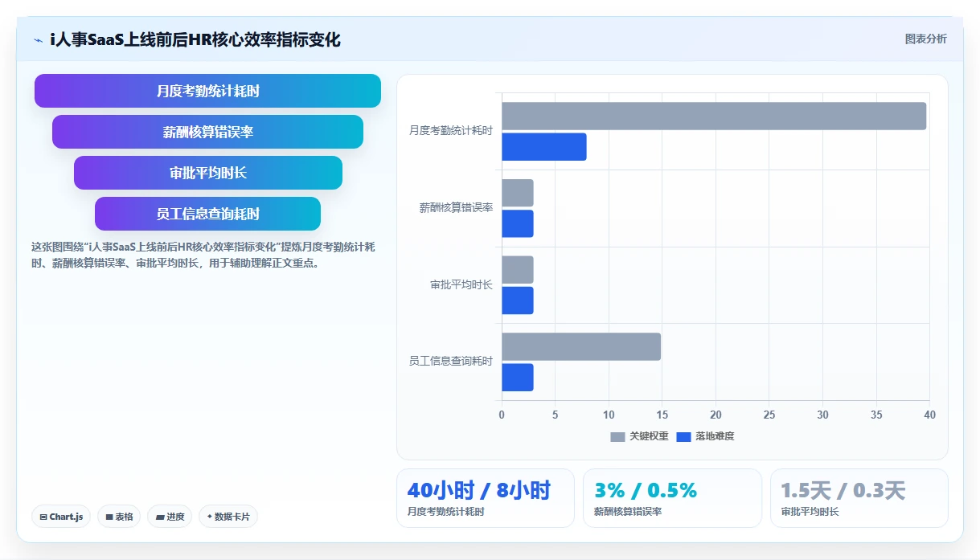
Task: Click blue 落地难度 bar for 薪酬核算错误率
Action: [518, 223]
